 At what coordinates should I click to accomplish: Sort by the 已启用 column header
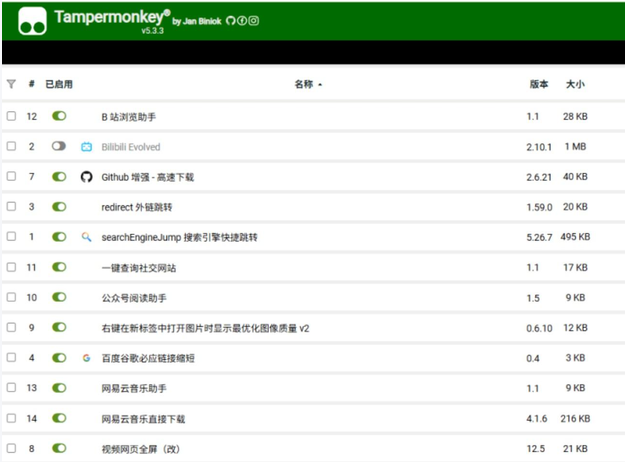(x=59, y=84)
